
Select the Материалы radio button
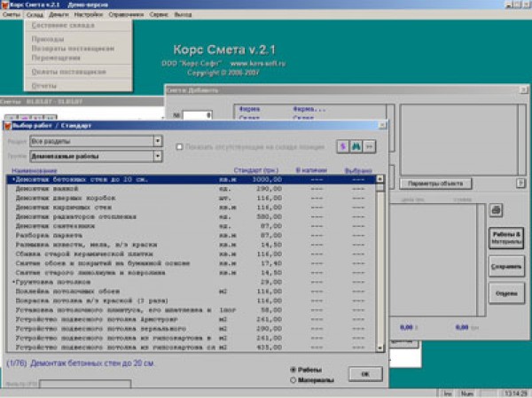(294, 380)
